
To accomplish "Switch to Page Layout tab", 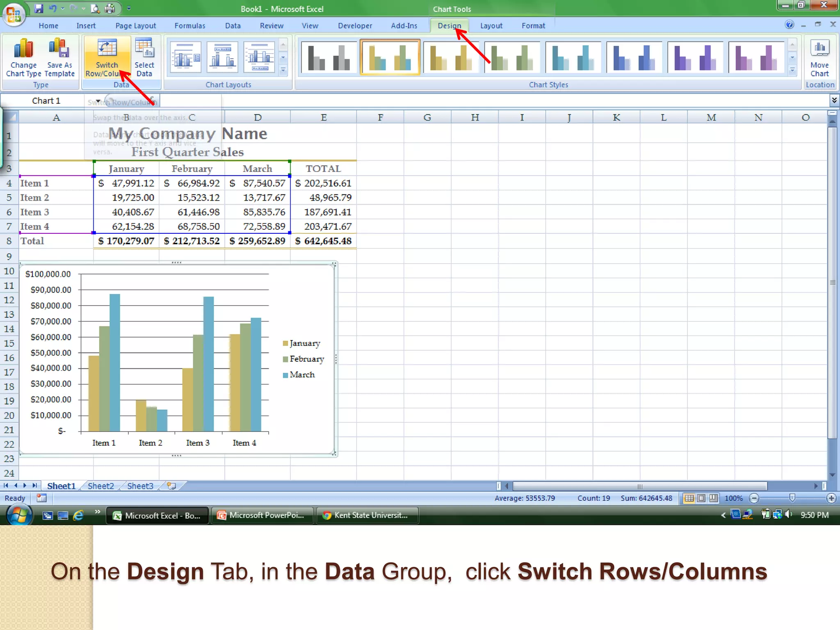I will click(136, 25).
